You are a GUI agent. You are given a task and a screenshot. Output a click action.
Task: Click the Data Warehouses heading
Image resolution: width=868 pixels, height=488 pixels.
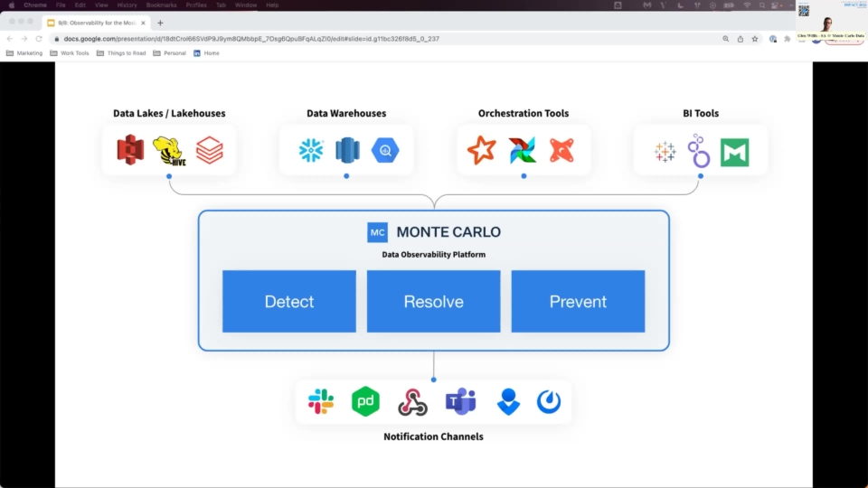pos(346,114)
